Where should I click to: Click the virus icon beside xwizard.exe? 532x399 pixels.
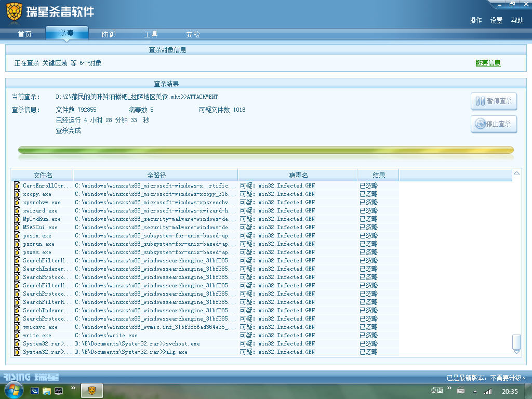click(x=17, y=211)
